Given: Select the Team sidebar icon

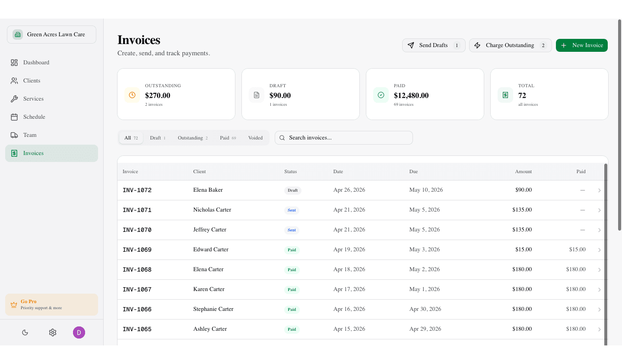Looking at the screenshot, I should coord(14,135).
